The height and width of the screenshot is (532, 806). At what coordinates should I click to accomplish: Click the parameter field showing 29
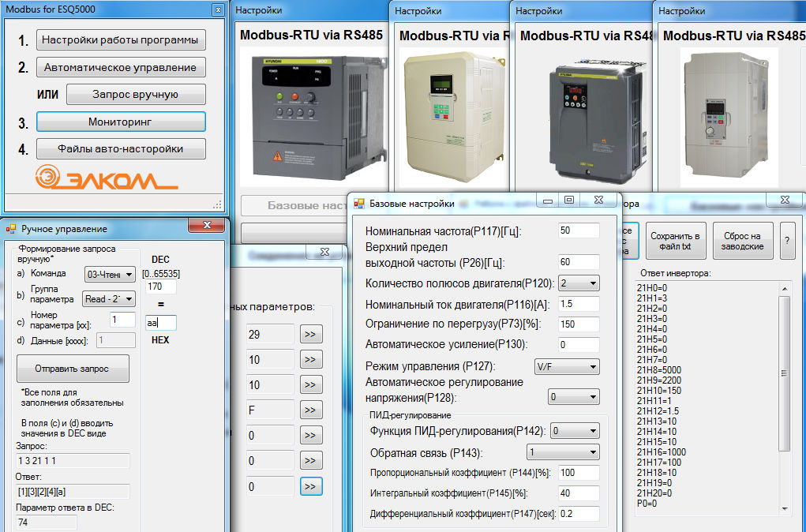pos(270,334)
